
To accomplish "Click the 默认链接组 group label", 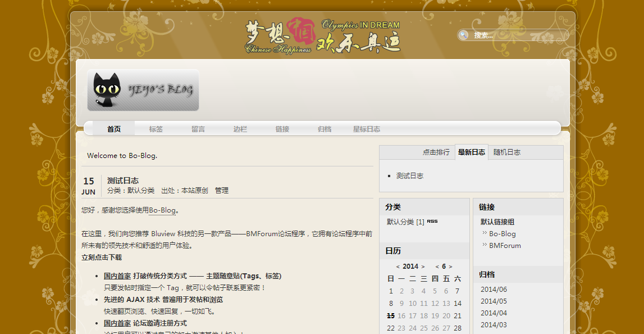I will click(x=497, y=222).
